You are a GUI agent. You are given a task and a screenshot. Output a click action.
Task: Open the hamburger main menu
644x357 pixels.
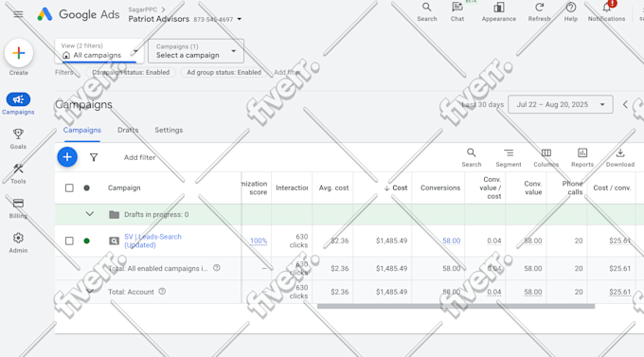pyautogui.click(x=18, y=14)
